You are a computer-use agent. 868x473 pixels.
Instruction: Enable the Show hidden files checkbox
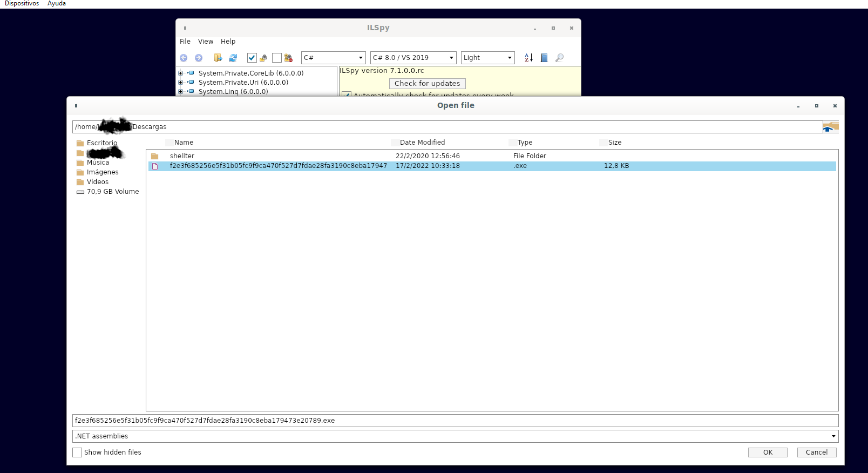click(78, 452)
